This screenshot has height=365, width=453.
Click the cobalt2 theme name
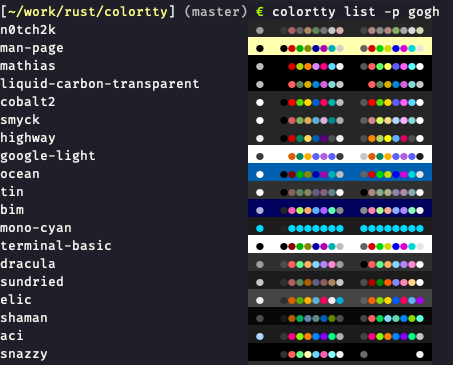tap(28, 102)
